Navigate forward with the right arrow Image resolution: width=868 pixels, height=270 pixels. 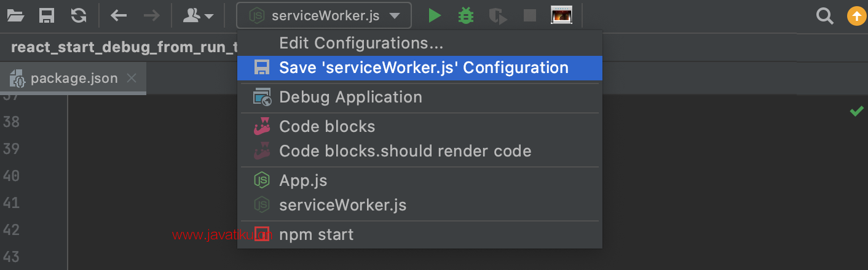[151, 15]
